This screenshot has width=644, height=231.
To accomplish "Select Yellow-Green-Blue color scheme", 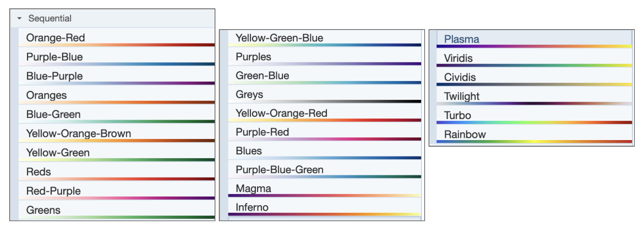I will point(279,38).
